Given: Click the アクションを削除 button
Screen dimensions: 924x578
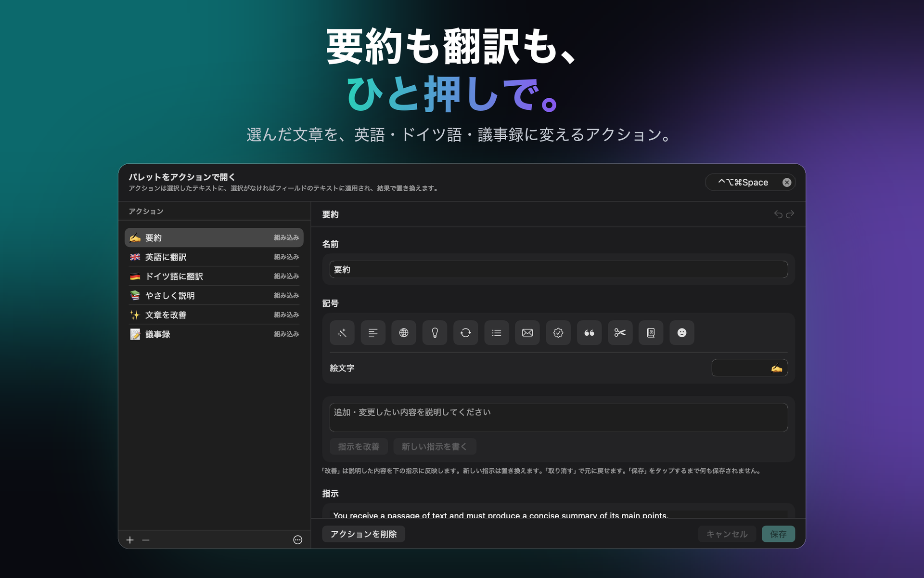Looking at the screenshot, I should (x=363, y=534).
